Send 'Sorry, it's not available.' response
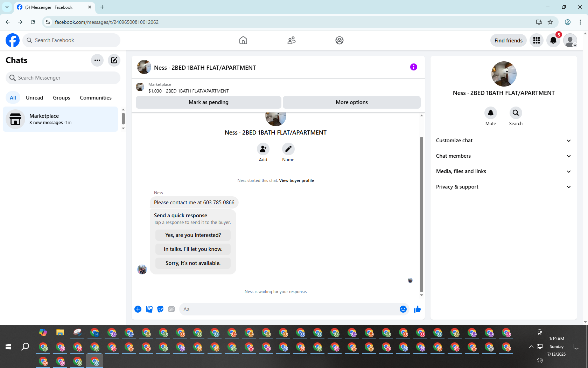 pyautogui.click(x=193, y=263)
